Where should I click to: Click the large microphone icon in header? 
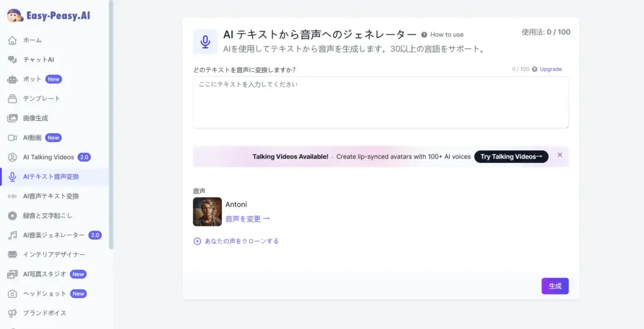[x=205, y=42]
